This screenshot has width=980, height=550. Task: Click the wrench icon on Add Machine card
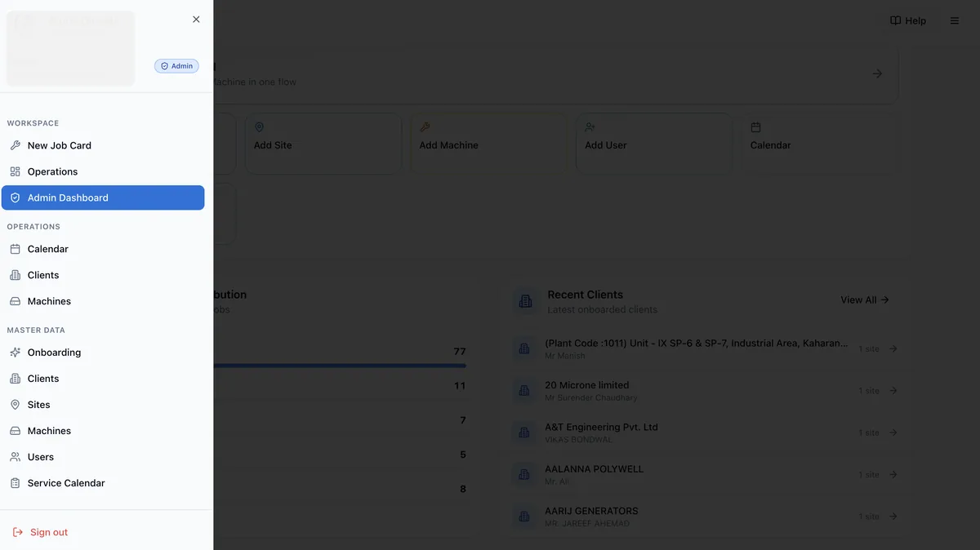click(425, 127)
